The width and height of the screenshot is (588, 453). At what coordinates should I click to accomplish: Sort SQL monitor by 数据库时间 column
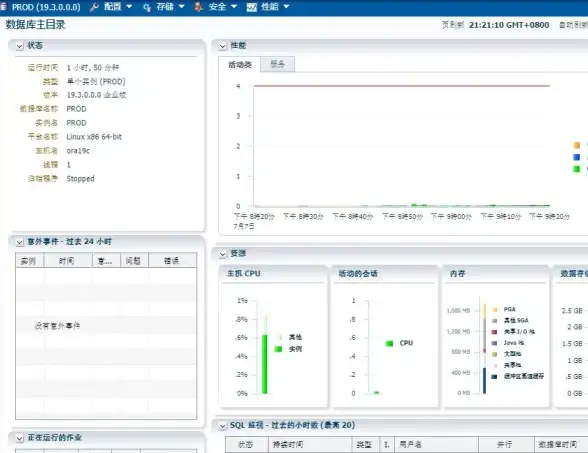coord(561,445)
